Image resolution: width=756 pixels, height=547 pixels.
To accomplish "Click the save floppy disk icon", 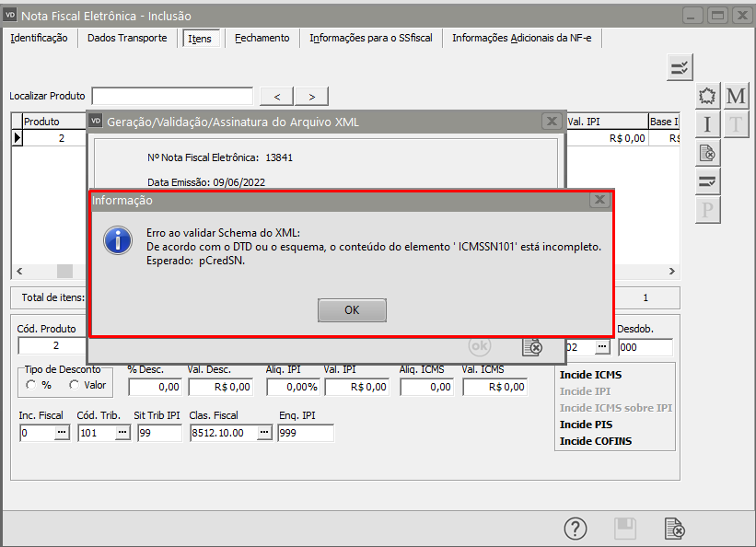I will click(x=625, y=529).
